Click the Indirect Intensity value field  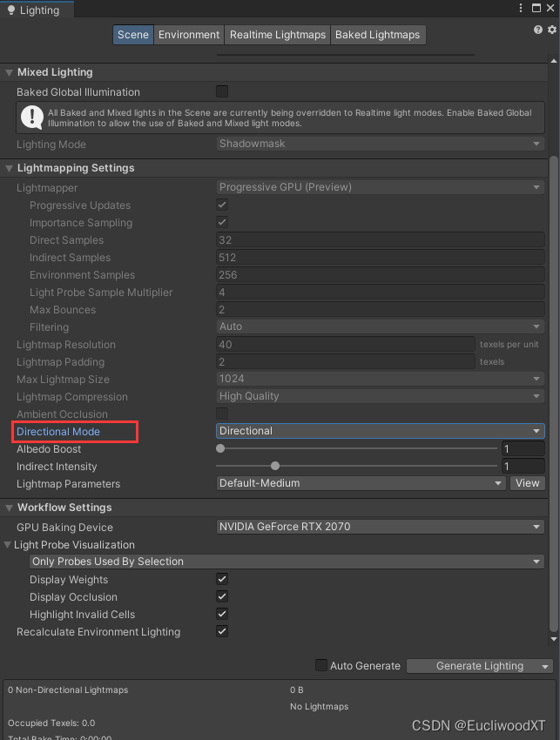point(523,467)
